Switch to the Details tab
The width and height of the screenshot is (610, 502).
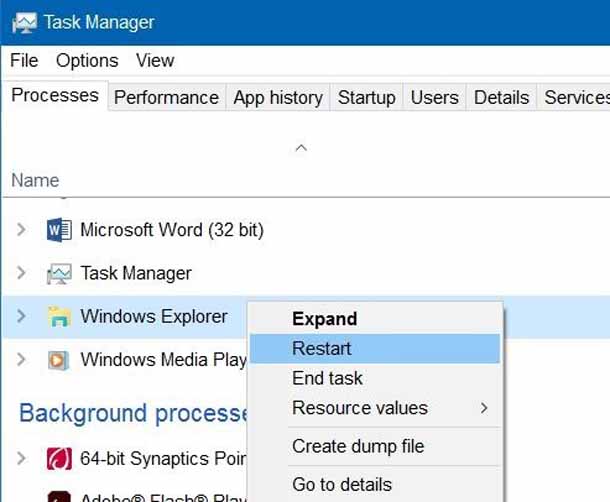point(501,97)
